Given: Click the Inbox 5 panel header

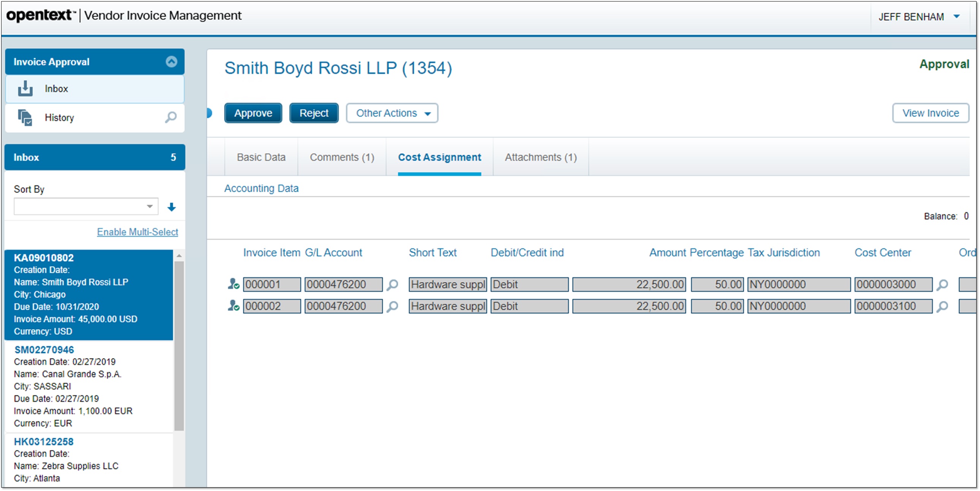Looking at the screenshot, I should tap(95, 157).
